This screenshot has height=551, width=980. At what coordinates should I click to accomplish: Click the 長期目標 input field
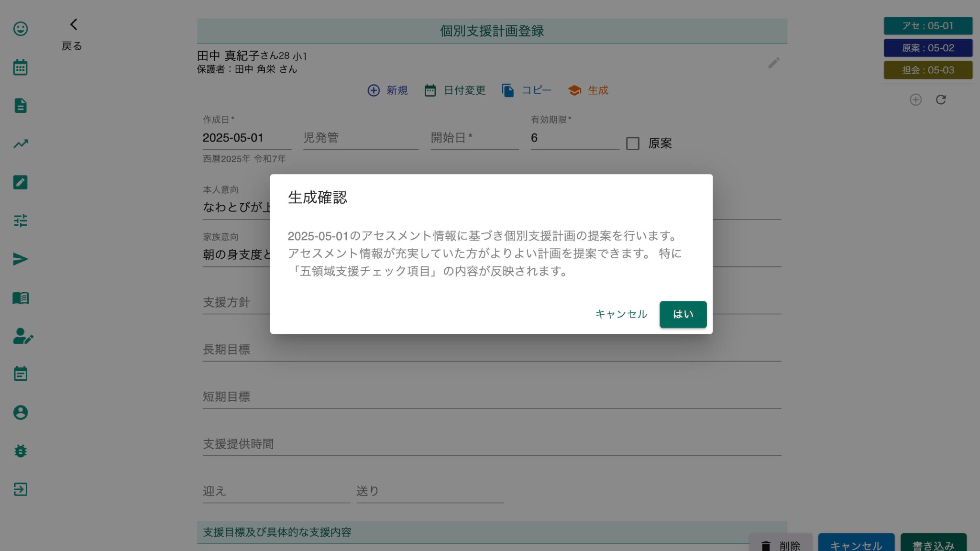coord(491,350)
